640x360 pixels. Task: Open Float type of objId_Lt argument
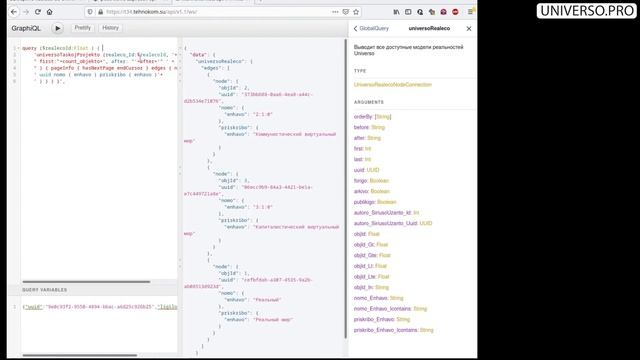[381, 266]
